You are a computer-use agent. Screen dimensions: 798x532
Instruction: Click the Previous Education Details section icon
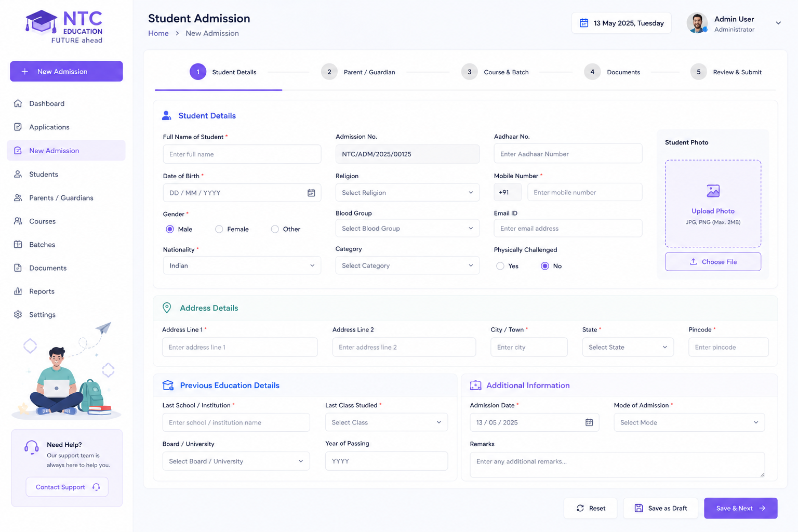tap(168, 385)
